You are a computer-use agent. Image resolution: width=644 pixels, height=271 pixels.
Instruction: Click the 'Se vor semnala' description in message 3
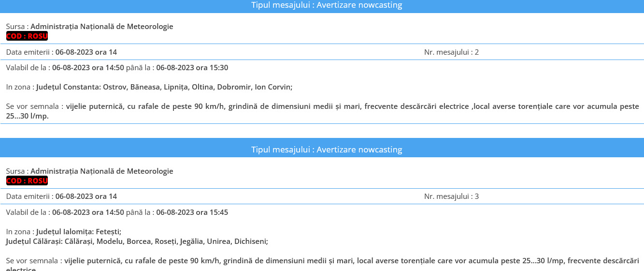click(x=323, y=265)
